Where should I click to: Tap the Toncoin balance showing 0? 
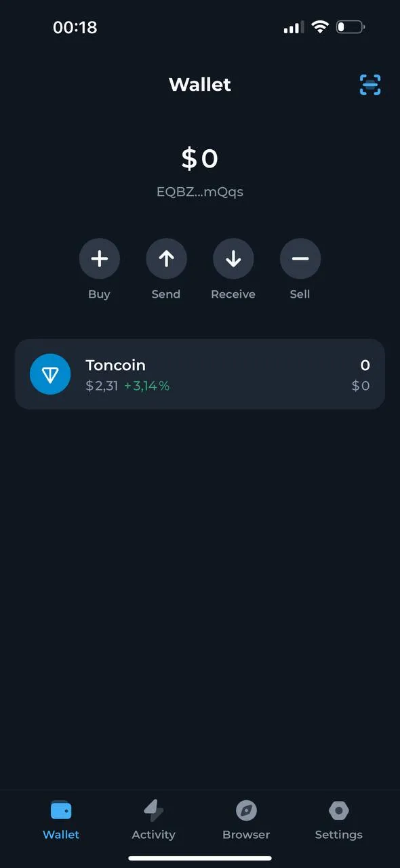(365, 365)
